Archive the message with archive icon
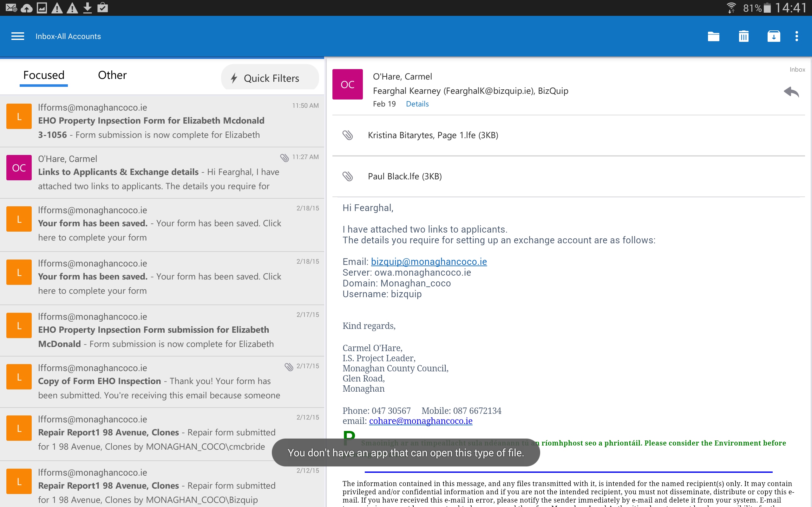This screenshot has width=812, height=507. pyautogui.click(x=773, y=36)
